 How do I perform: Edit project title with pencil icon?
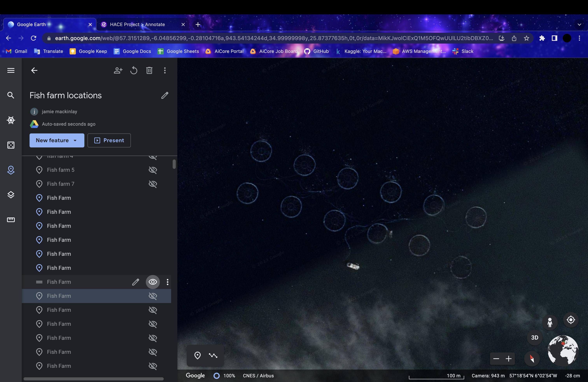point(165,95)
